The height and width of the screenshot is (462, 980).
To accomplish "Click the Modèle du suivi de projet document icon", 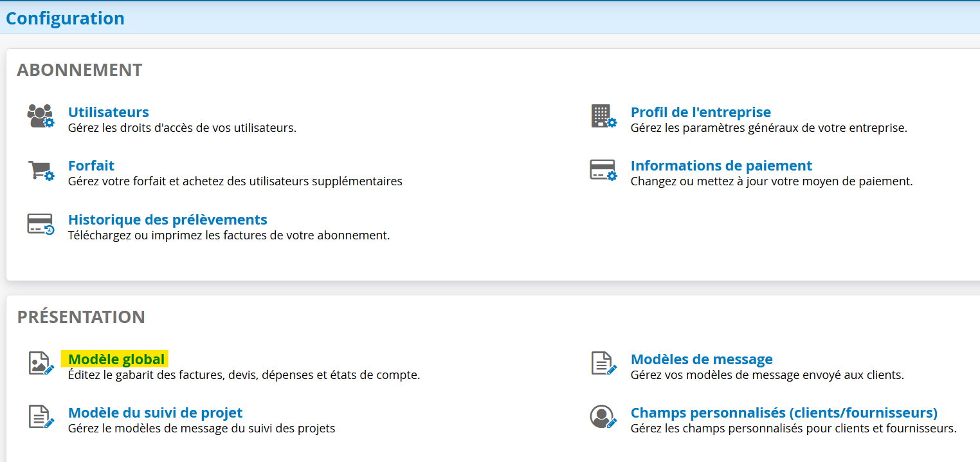I will pos(41,417).
